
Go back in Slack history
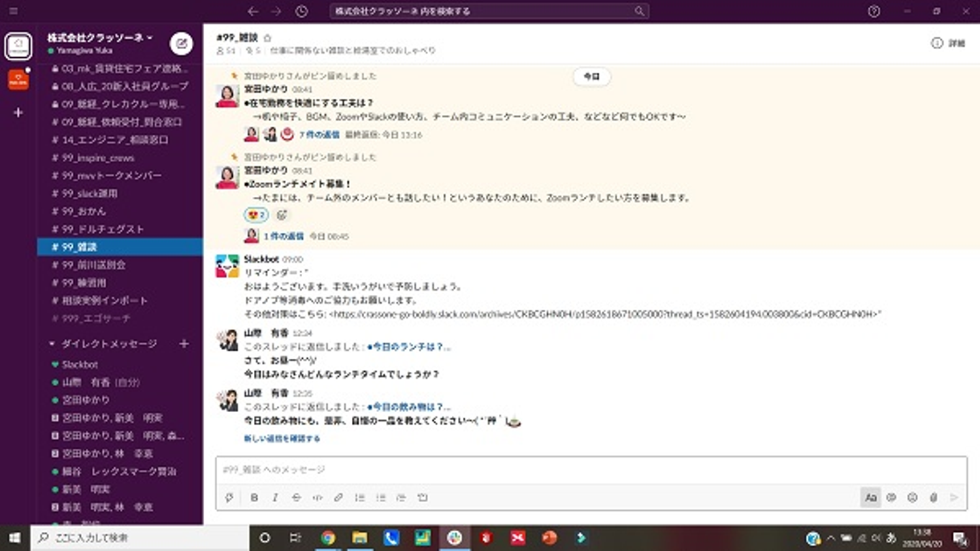tap(253, 12)
